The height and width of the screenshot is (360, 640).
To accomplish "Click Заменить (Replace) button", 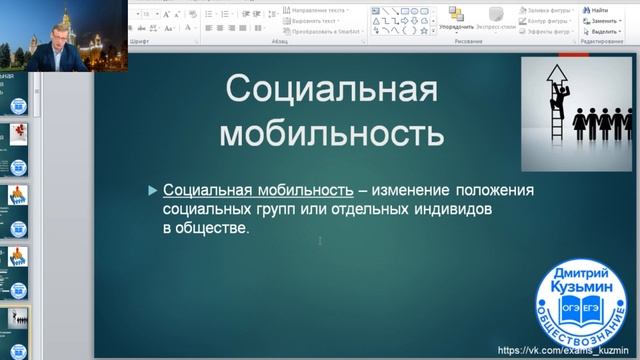I will (x=602, y=21).
